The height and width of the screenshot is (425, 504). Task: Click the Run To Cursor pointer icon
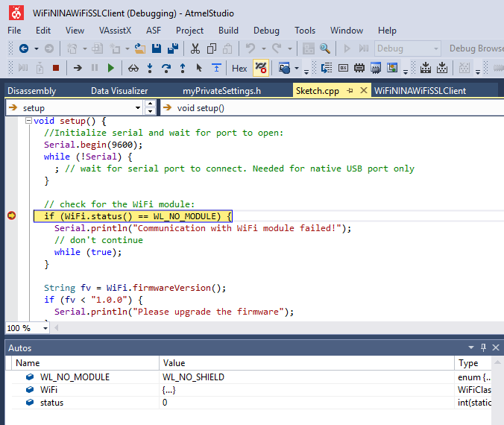point(199,68)
